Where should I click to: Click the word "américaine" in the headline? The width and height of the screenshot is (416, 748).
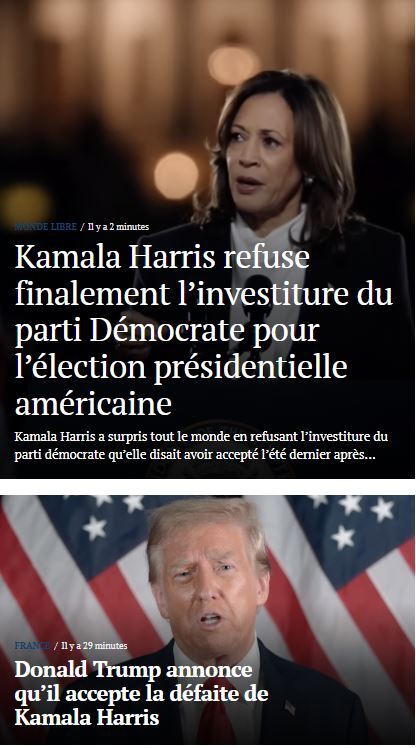click(x=93, y=404)
